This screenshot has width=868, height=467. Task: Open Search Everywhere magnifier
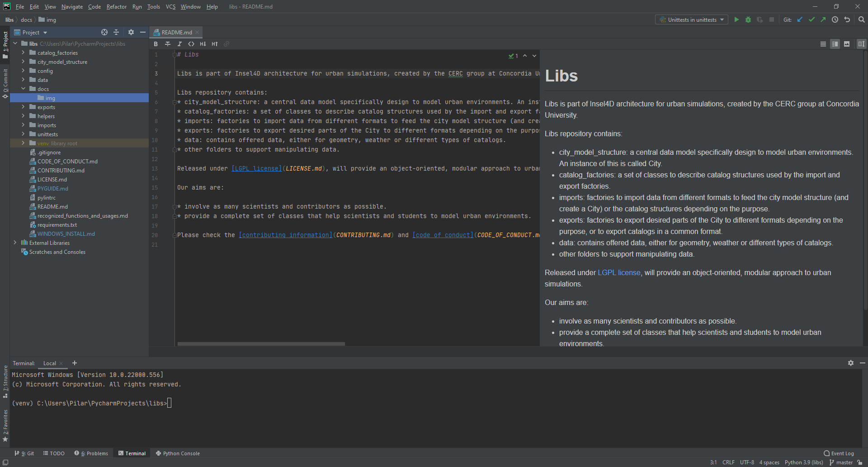click(861, 19)
